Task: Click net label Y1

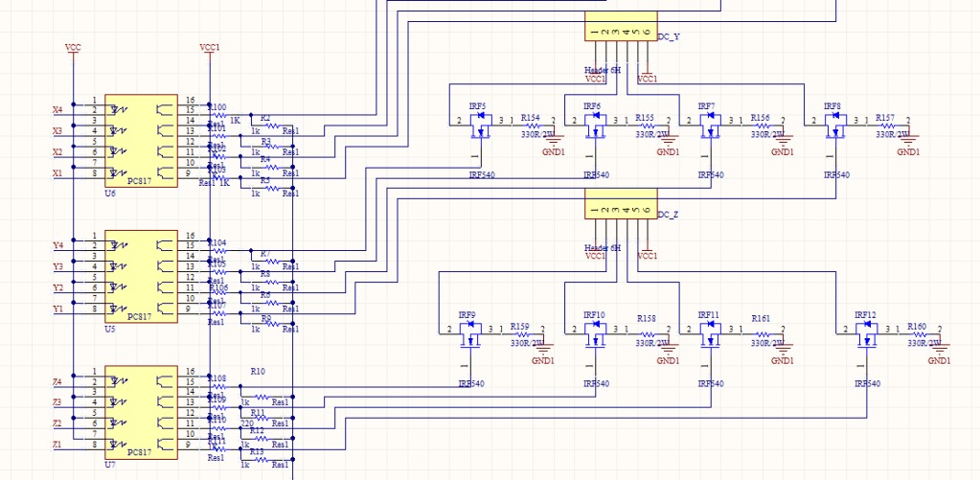Action: click(57, 309)
